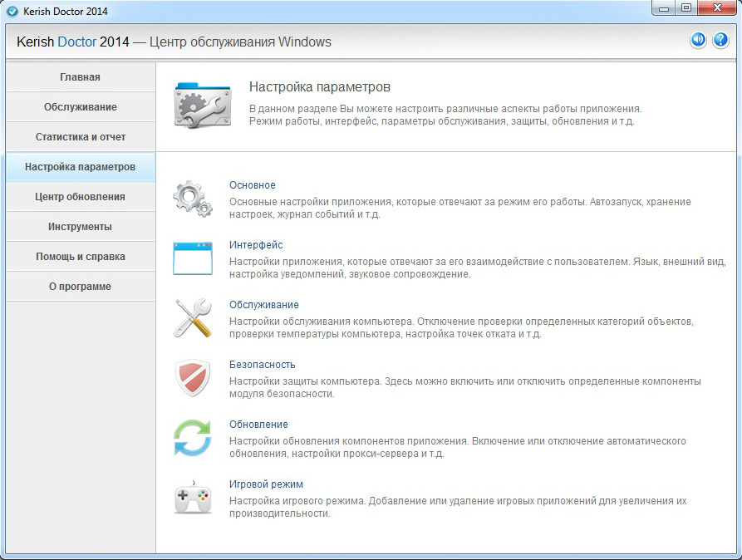Viewport: 742px width, 560px height.
Task: Click the 'Центр обслуживания Windows' header title
Action: click(x=240, y=42)
